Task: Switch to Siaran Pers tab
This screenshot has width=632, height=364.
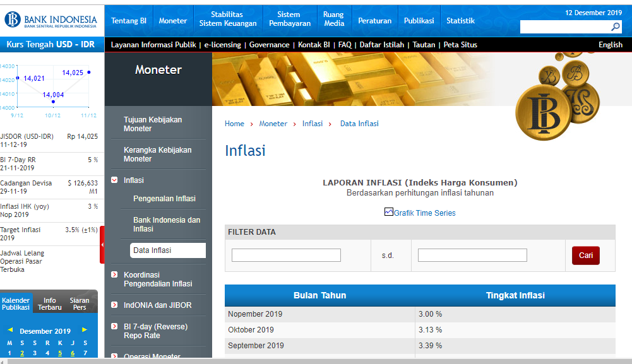Action: pos(80,304)
